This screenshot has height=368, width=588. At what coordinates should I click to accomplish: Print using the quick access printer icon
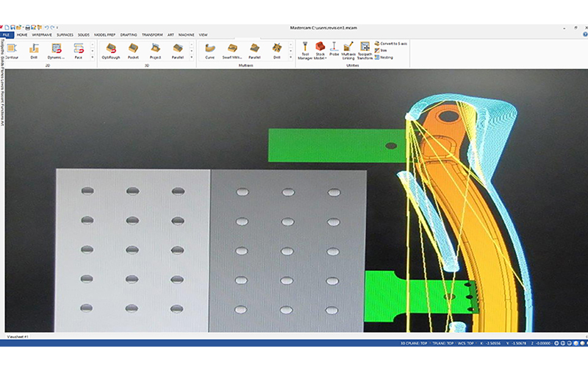pyautogui.click(x=27, y=27)
